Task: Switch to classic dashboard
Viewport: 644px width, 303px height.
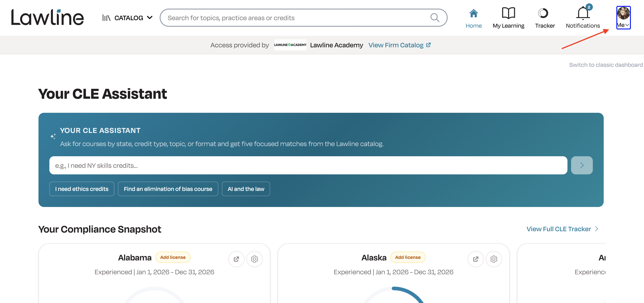Action: click(606, 65)
